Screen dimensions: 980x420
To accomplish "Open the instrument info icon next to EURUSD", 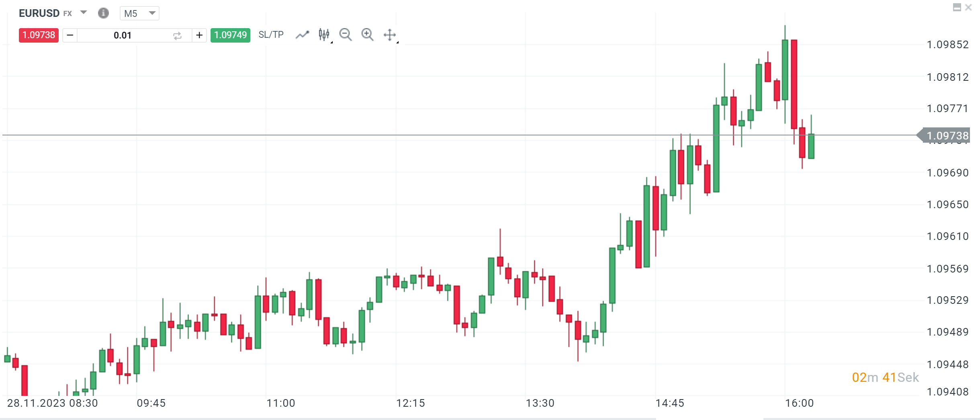I will pyautogui.click(x=103, y=13).
